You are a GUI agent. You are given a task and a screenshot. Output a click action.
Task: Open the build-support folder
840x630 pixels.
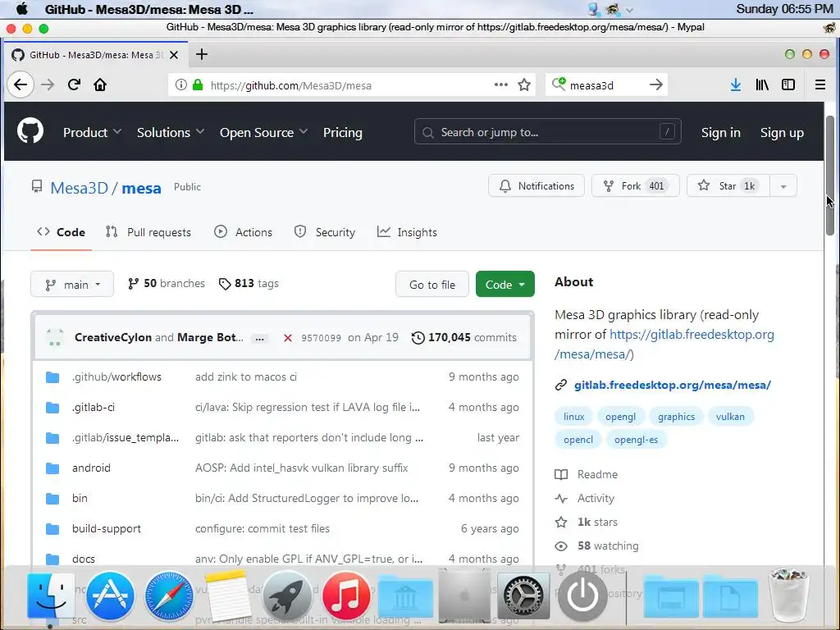(x=107, y=528)
